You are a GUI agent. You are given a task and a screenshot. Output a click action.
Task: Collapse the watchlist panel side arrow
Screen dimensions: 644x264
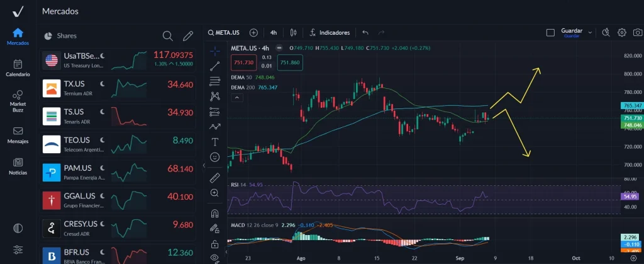[x=204, y=165]
